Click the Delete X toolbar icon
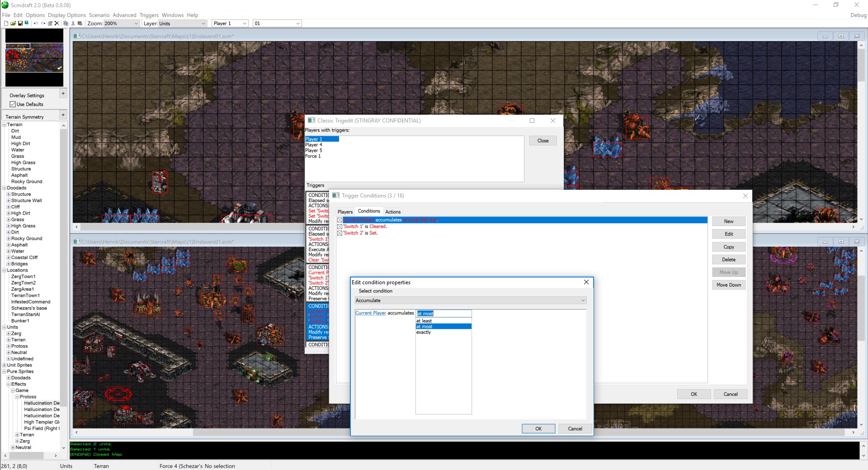Image resolution: width=868 pixels, height=470 pixels. click(57, 23)
